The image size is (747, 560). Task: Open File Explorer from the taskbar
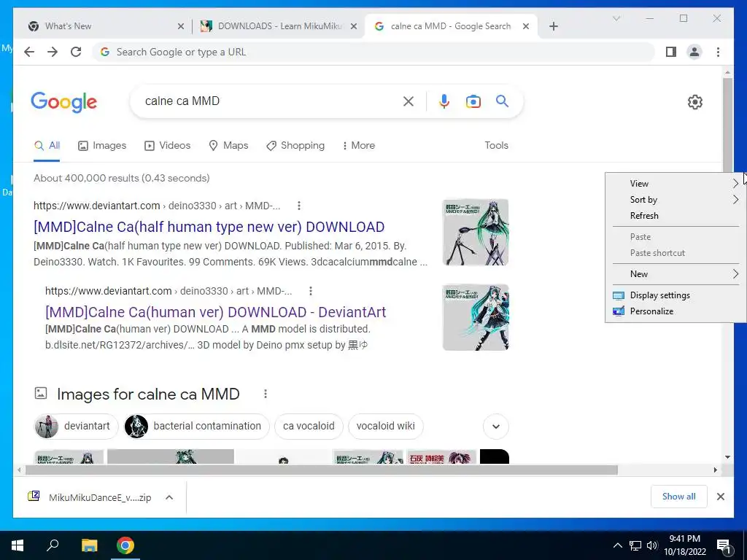89,545
